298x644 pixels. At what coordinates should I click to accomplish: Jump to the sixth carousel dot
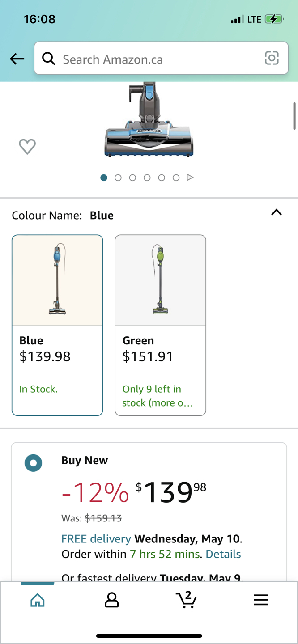[176, 178]
